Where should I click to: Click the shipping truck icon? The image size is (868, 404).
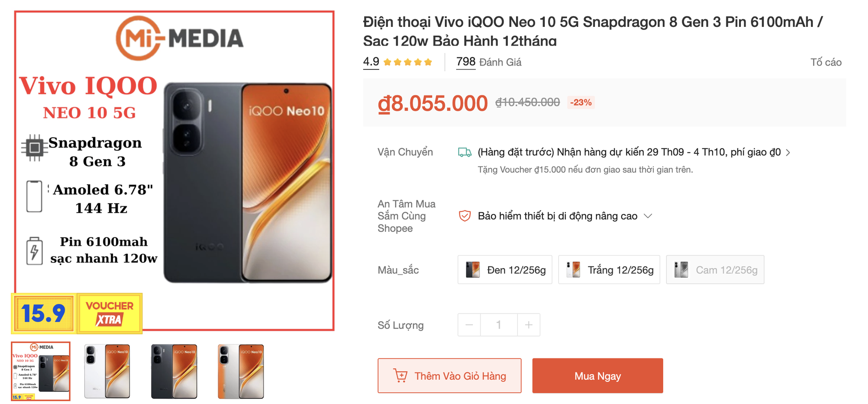coord(464,152)
